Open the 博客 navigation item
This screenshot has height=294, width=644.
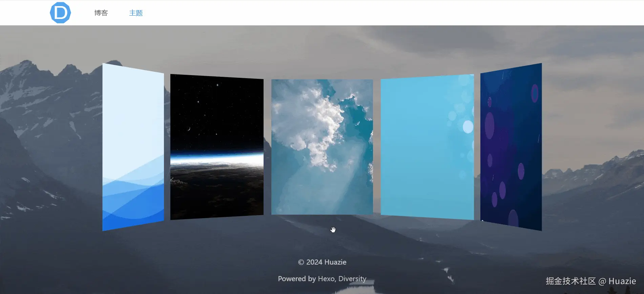coord(101,13)
